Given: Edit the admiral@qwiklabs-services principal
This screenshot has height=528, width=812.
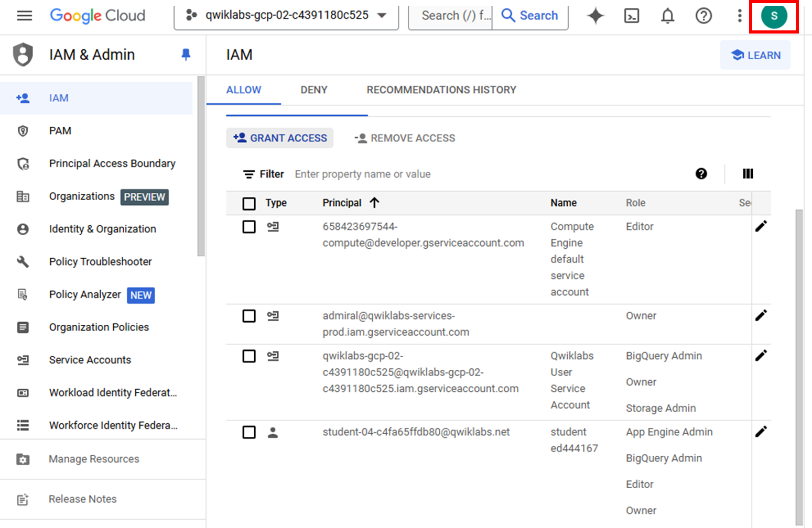Looking at the screenshot, I should click(x=761, y=315).
